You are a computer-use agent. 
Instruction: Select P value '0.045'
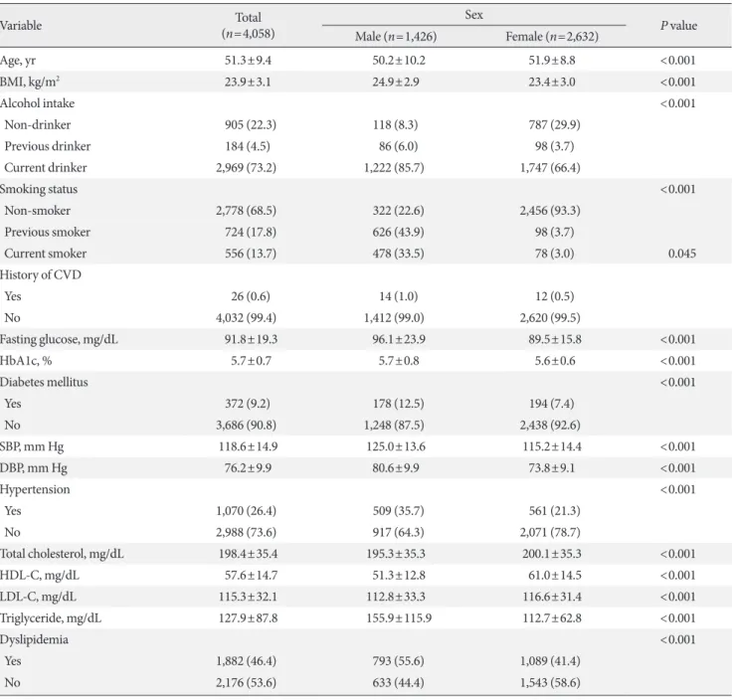tap(682, 254)
